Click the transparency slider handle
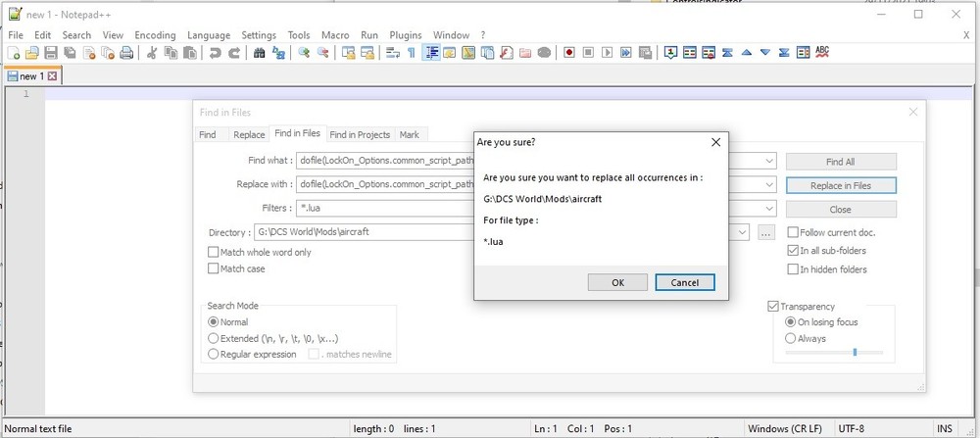 click(x=855, y=353)
